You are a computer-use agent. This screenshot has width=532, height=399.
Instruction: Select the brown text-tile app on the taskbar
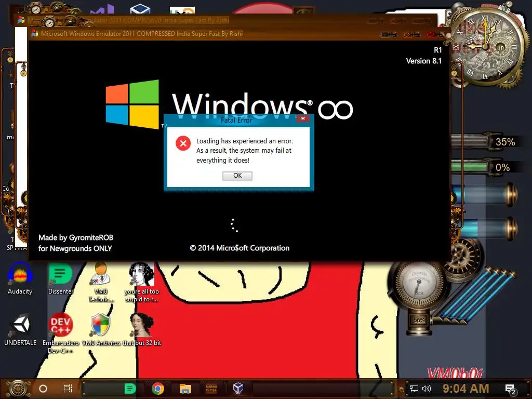[x=211, y=389]
